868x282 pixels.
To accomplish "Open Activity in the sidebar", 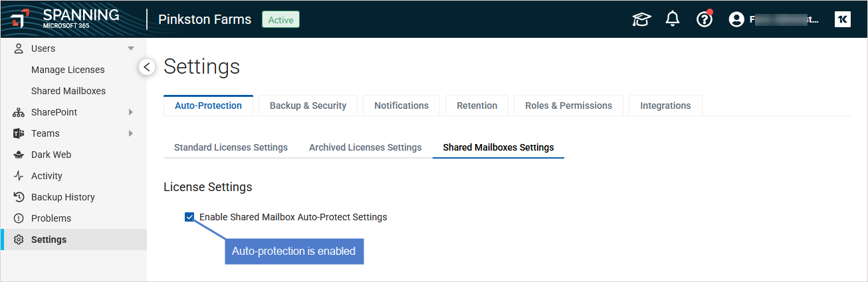I will coord(47,176).
